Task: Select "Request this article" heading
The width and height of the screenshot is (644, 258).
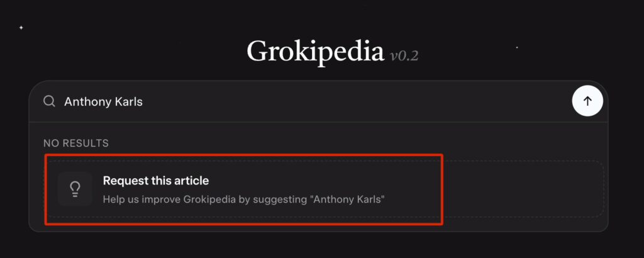Action: tap(155, 181)
